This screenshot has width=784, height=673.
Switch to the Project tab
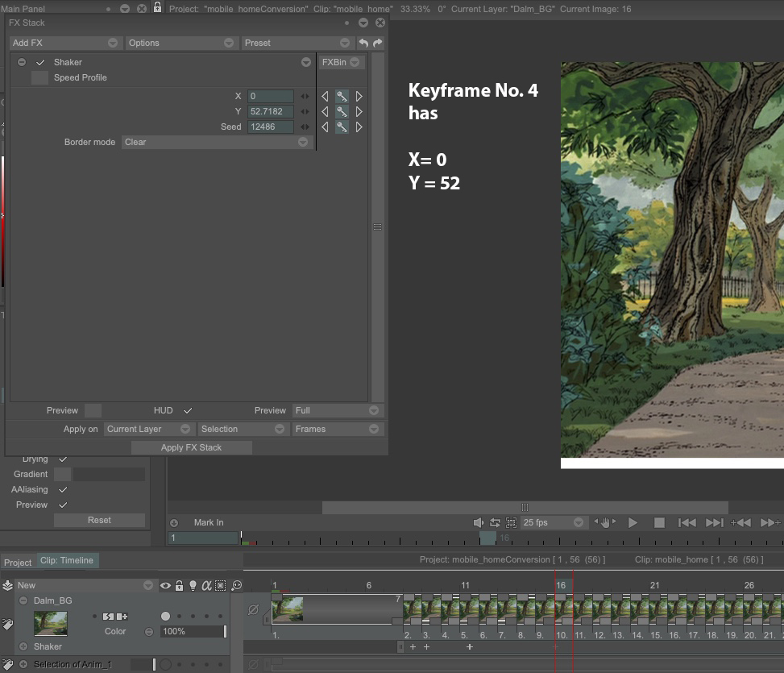tap(18, 562)
